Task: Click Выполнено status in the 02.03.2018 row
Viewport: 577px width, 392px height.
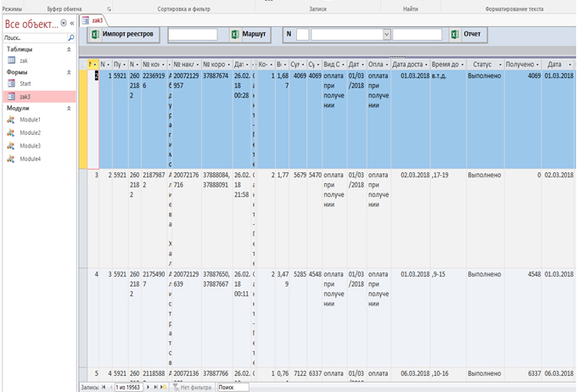Action: [x=485, y=175]
